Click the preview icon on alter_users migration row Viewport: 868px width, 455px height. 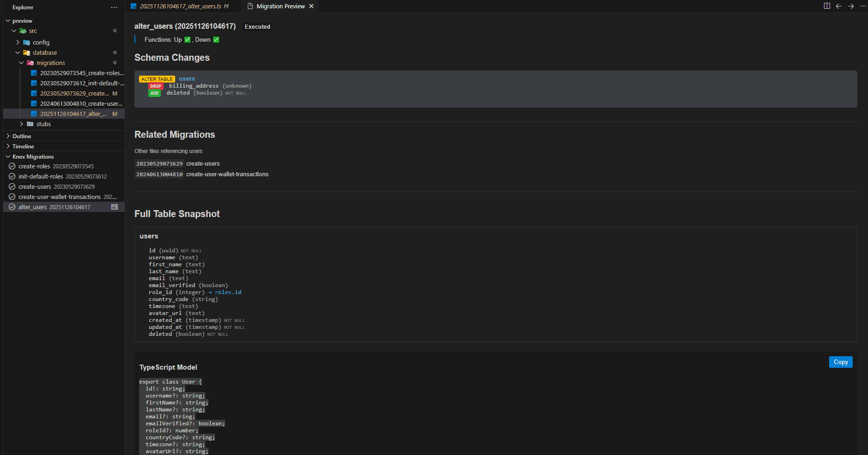(x=114, y=207)
